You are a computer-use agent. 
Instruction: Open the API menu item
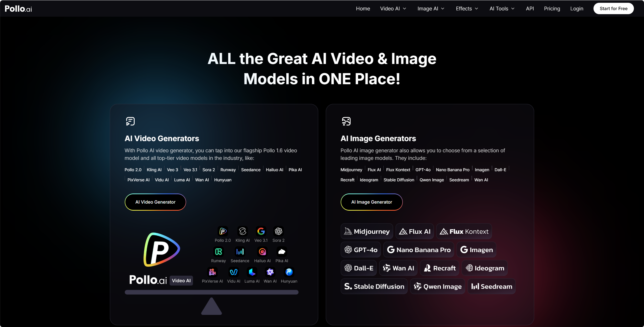point(530,9)
